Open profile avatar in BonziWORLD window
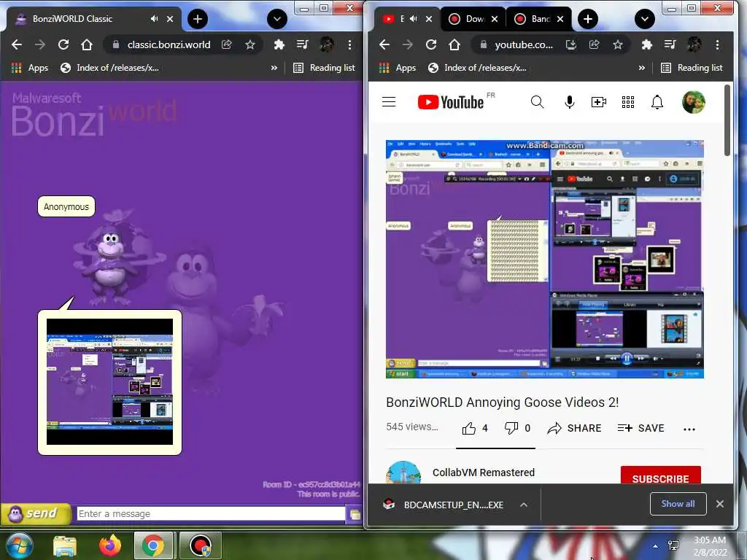The image size is (747, 560). (326, 44)
